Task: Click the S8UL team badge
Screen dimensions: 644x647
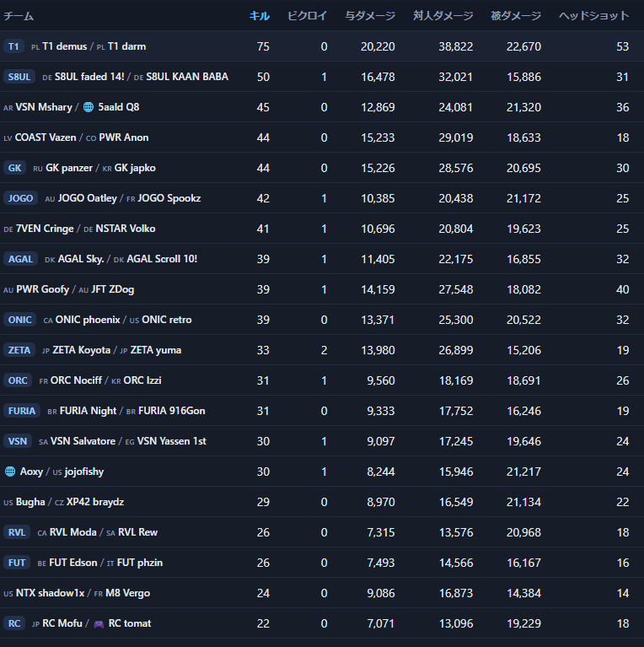Action: 19,77
